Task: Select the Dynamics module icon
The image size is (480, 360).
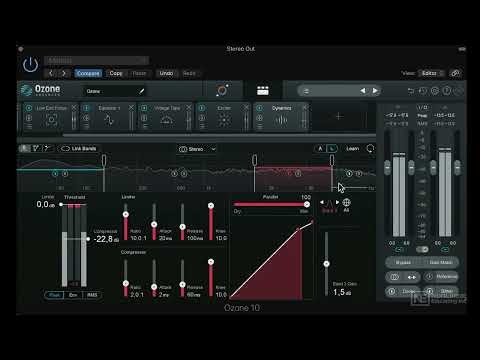Action: coord(281,120)
